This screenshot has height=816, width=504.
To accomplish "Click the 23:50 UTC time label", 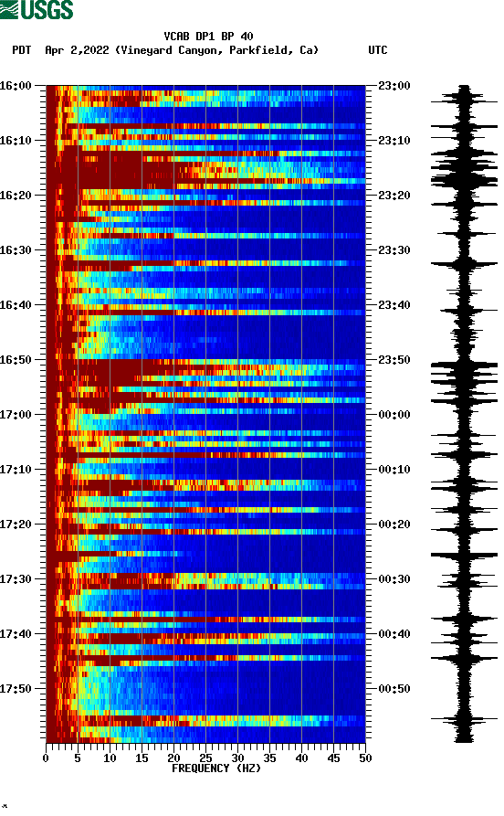I will [394, 360].
